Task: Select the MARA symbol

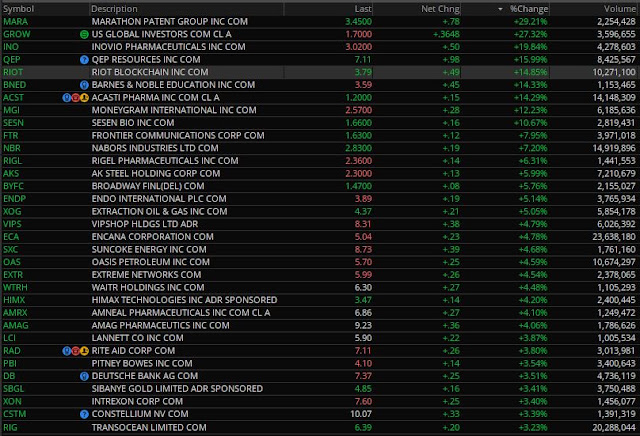Action: [16, 22]
